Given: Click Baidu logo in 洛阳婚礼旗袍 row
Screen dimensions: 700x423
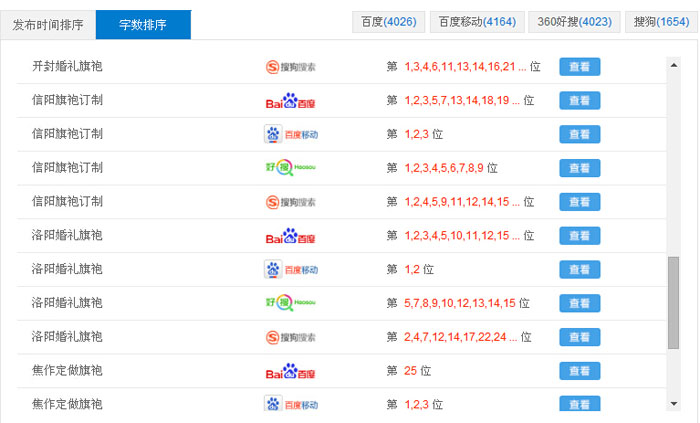Looking at the screenshot, I should coord(291,236).
